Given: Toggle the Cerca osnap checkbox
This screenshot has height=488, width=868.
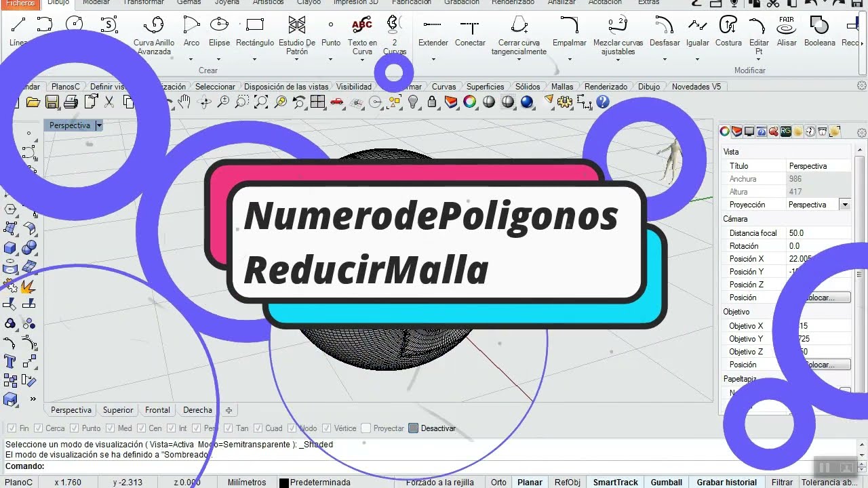Looking at the screenshot, I should click(x=39, y=428).
